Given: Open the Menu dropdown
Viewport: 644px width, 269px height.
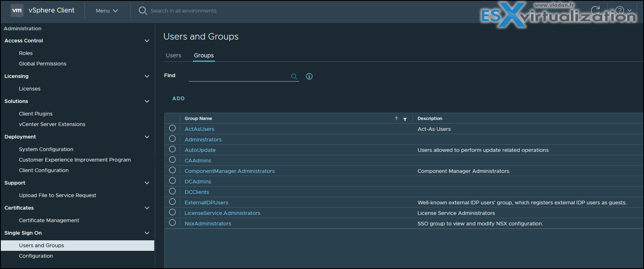Looking at the screenshot, I should tap(107, 11).
